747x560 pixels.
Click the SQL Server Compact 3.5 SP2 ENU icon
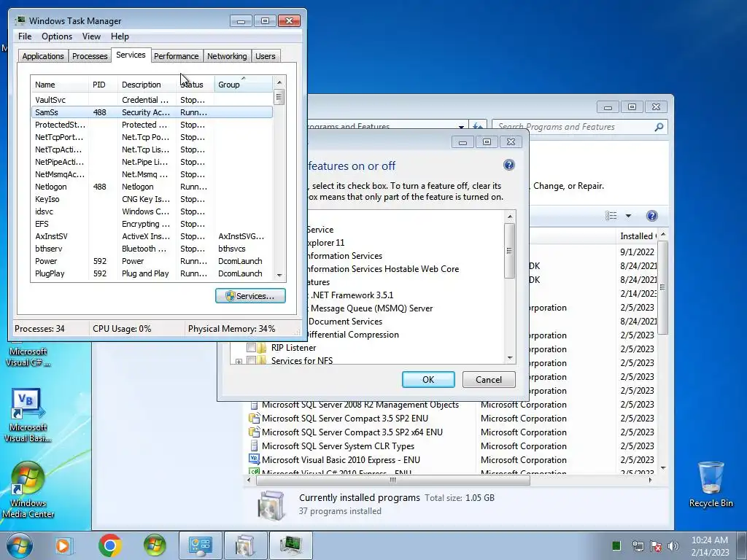(x=254, y=418)
